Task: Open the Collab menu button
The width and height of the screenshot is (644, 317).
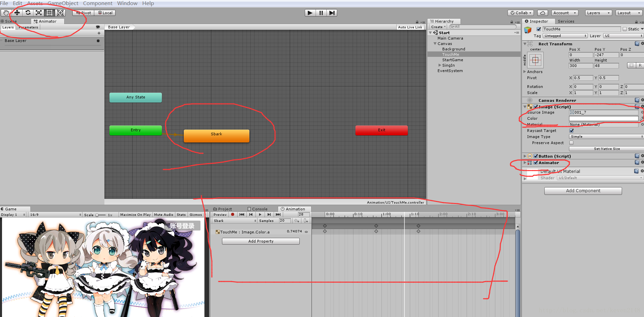Action: (521, 13)
